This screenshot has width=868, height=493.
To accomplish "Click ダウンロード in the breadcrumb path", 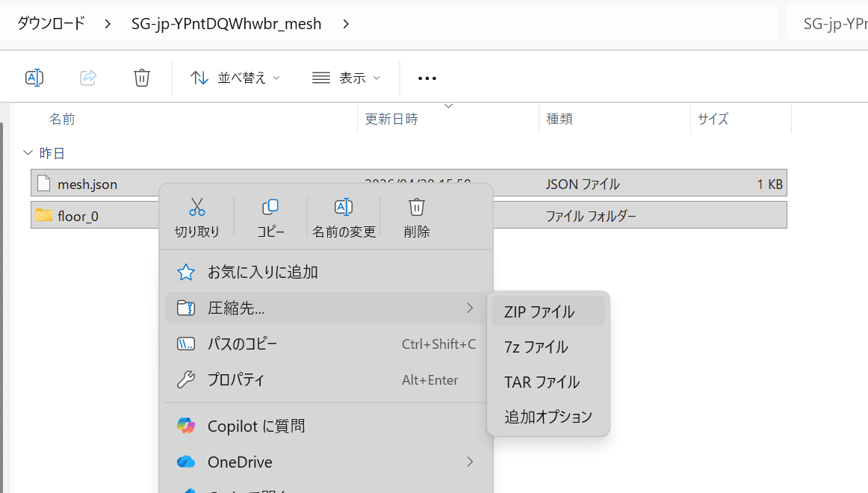I will pyautogui.click(x=51, y=24).
